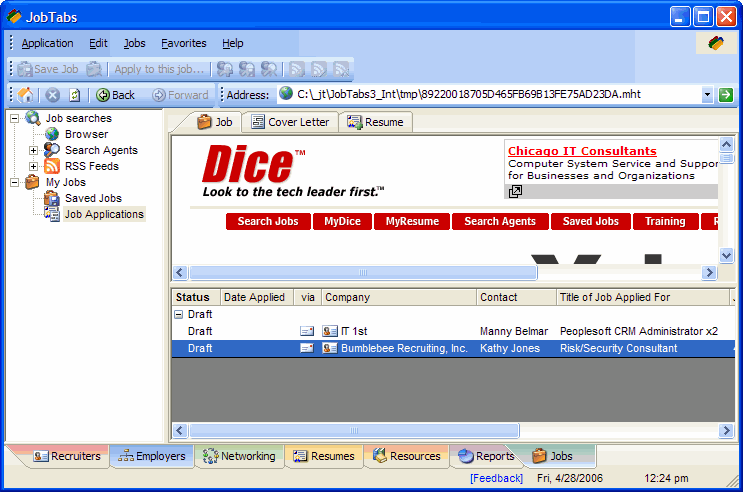The height and width of the screenshot is (492, 743).
Task: Sort by the Company column header
Action: tap(399, 297)
